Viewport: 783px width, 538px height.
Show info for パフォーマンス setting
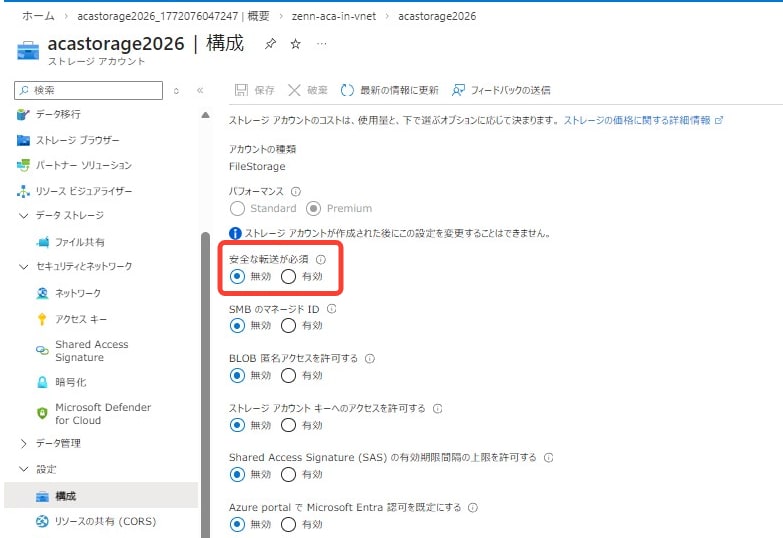296,191
